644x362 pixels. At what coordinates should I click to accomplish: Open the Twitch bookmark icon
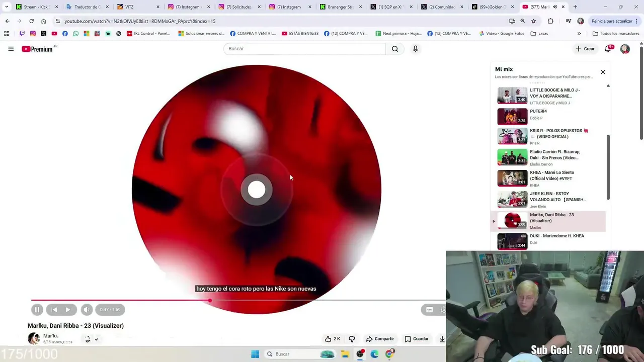click(22, 34)
